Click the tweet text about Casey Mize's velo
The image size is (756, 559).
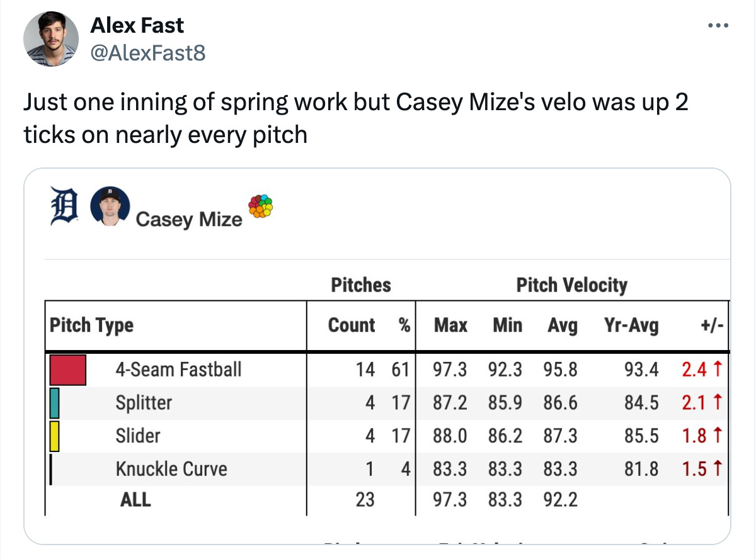point(356,118)
